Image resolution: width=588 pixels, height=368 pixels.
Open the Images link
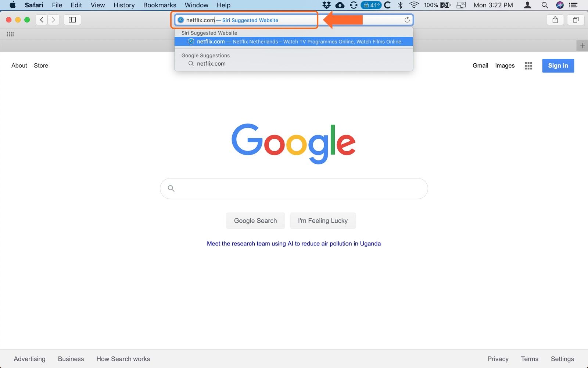click(x=505, y=66)
